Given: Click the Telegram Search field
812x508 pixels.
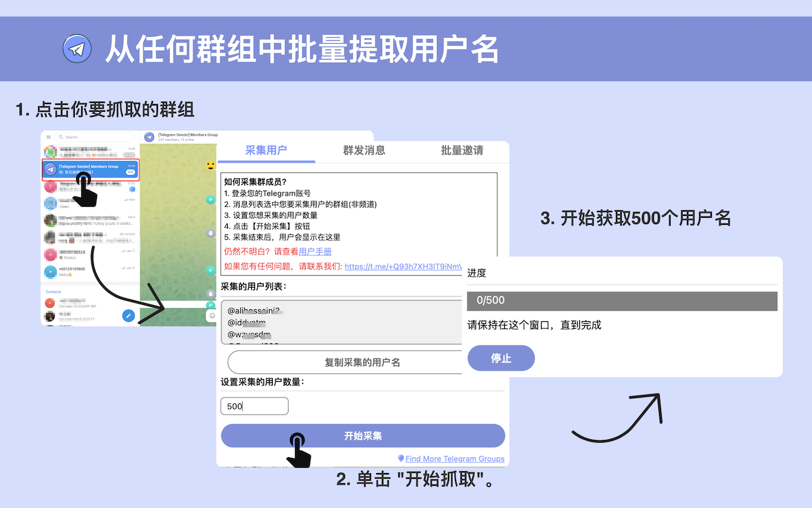Looking at the screenshot, I should click(94, 137).
